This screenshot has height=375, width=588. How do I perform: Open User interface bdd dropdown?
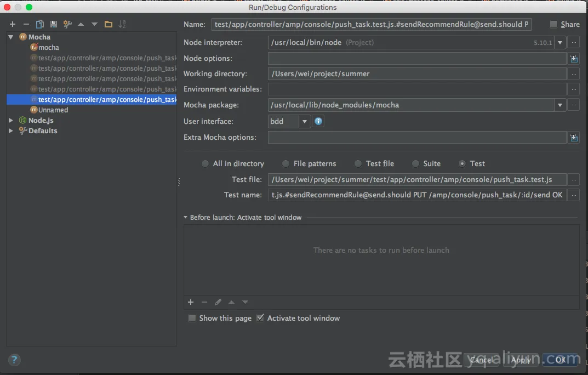coord(305,121)
